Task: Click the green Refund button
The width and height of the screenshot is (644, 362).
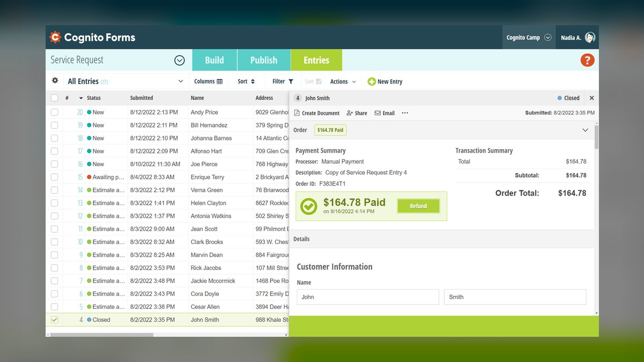Action: [419, 206]
